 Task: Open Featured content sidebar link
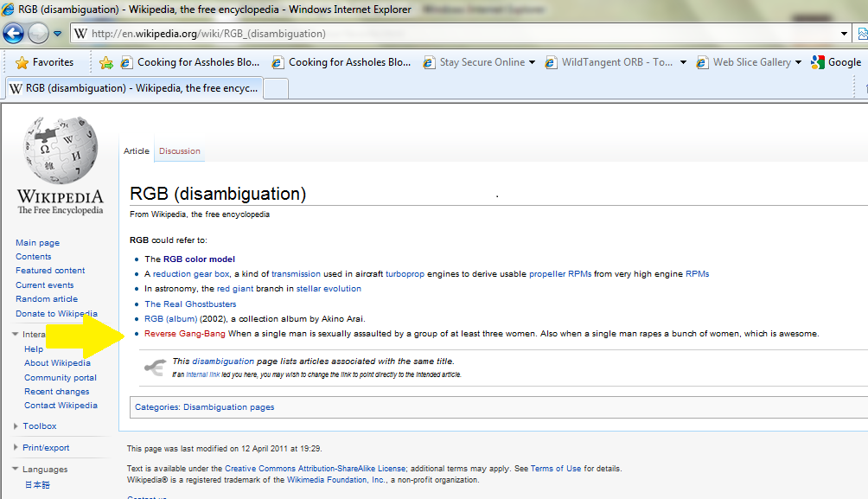pos(50,271)
